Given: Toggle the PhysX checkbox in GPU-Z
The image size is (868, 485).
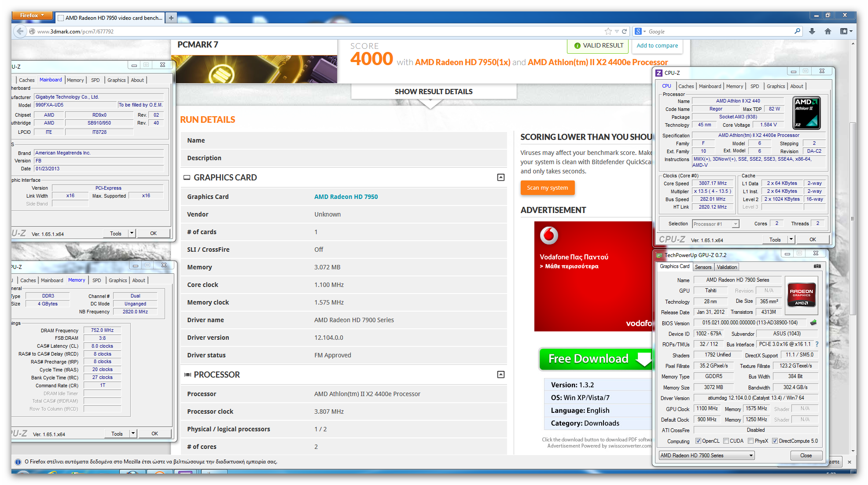Looking at the screenshot, I should coord(750,441).
